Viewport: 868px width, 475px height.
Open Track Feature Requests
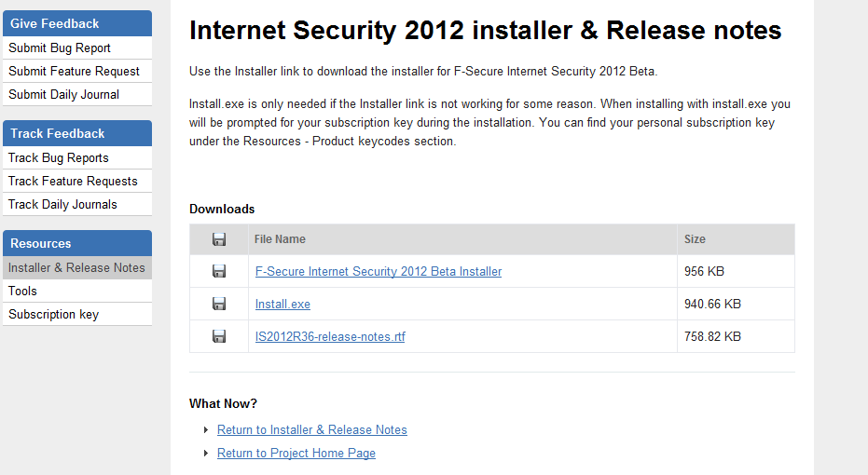tap(73, 182)
